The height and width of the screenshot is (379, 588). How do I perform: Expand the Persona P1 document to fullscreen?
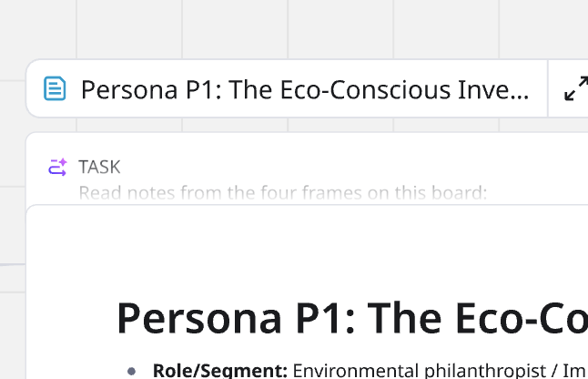point(575,89)
